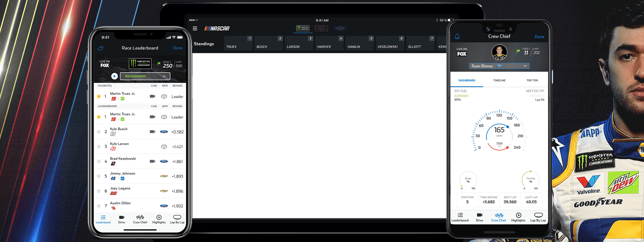Play the scanner audio button
The image size is (644, 242).
coord(114,76)
